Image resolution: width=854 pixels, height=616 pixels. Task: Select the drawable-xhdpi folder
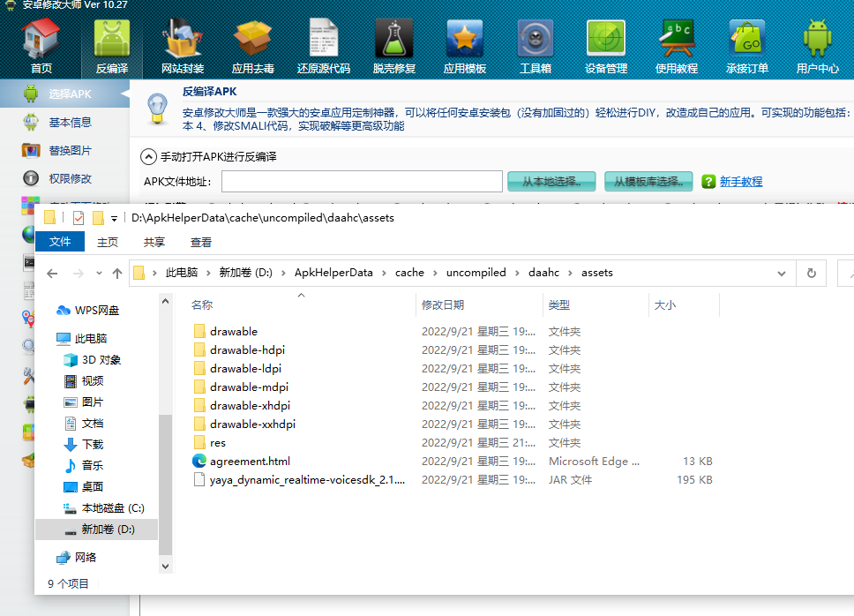point(250,406)
